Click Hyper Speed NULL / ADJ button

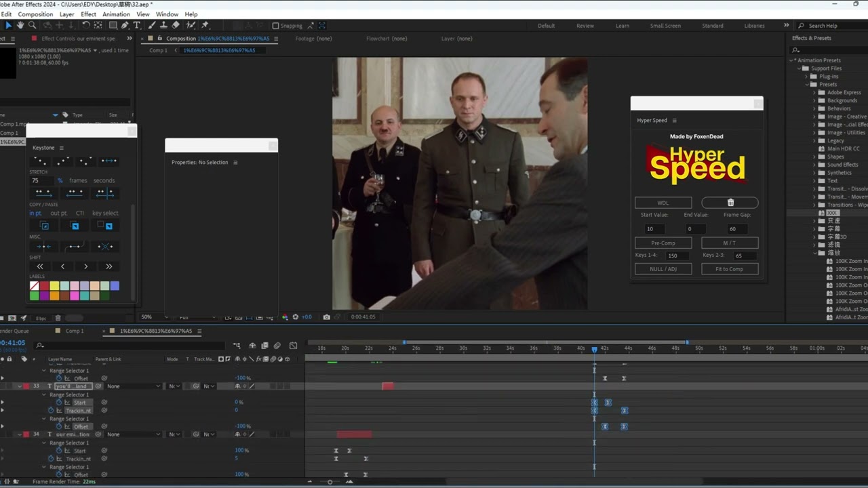[663, 269]
